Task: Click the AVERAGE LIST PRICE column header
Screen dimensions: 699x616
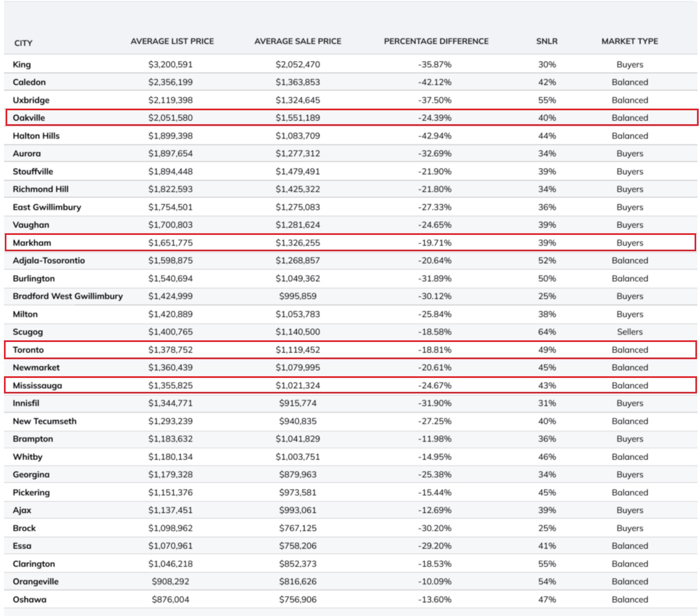Action: coord(172,41)
